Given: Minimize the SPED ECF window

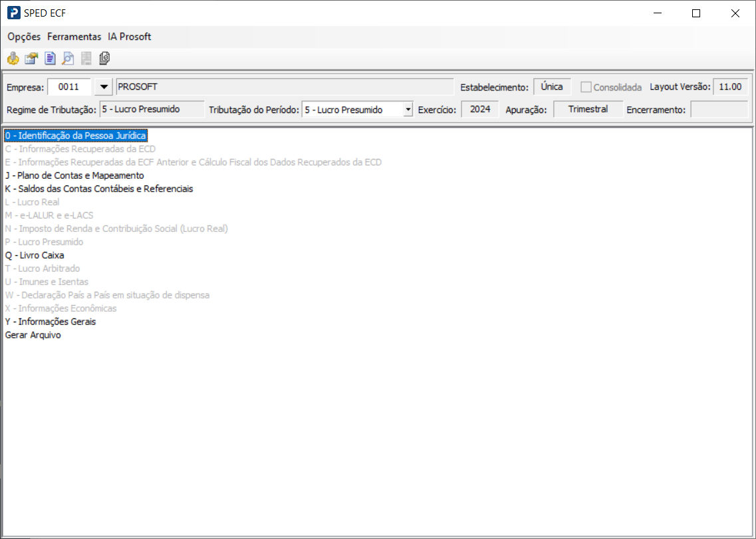Looking at the screenshot, I should [x=657, y=13].
